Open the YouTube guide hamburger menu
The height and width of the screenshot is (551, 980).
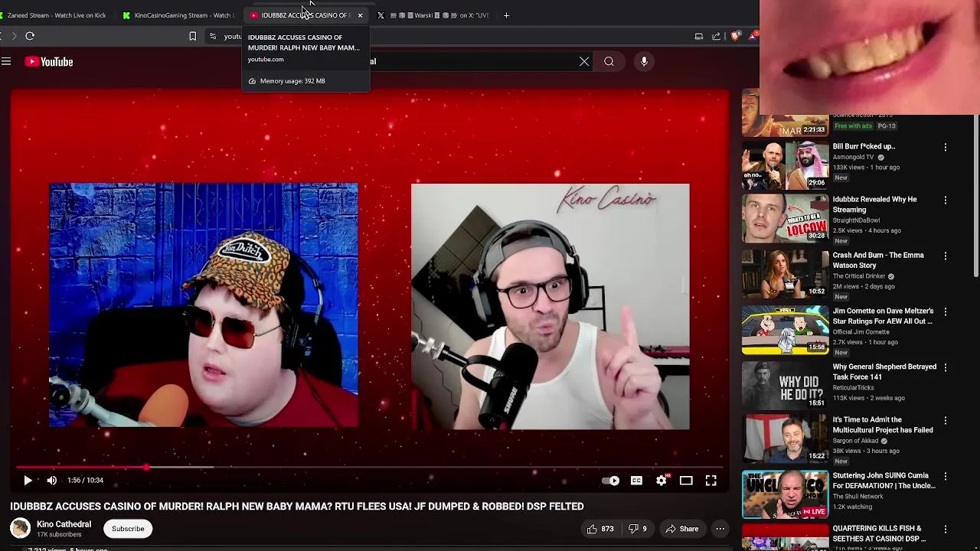pos(6,62)
